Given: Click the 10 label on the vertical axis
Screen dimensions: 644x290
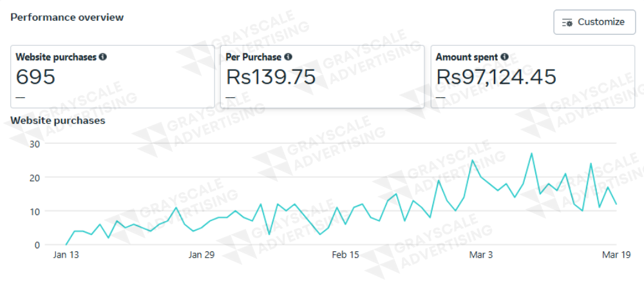Looking at the screenshot, I should pos(35,211).
